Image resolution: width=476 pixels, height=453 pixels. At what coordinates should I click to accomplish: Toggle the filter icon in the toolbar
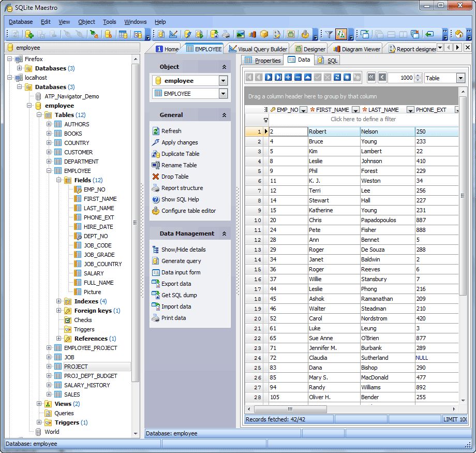point(329,34)
